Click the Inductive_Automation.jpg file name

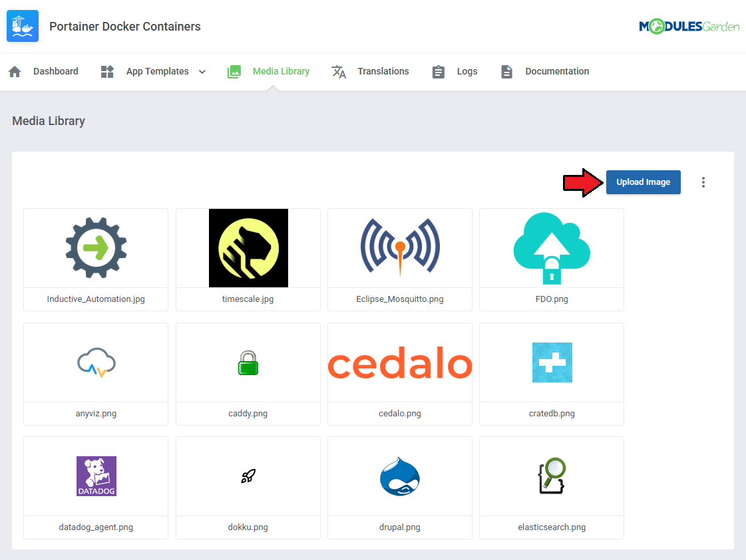(96, 299)
